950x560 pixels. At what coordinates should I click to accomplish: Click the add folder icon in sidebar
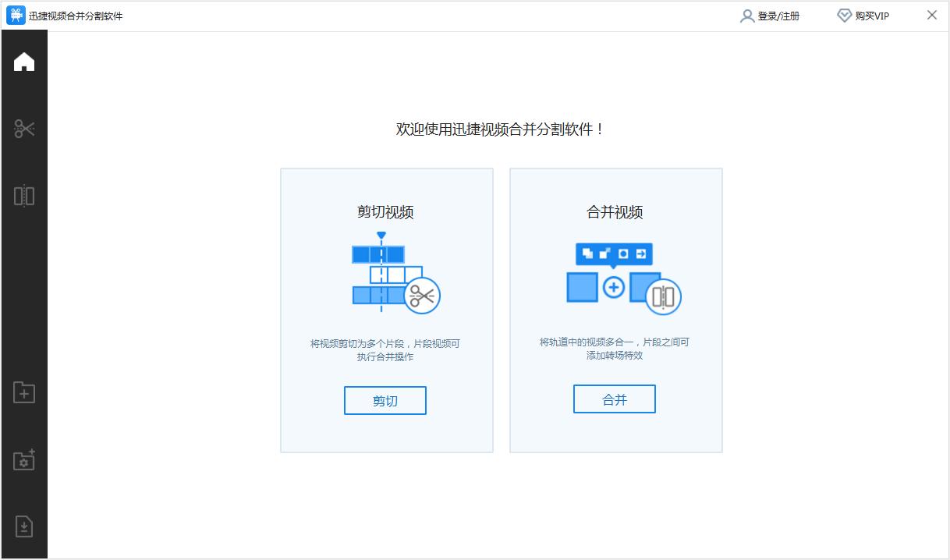24,392
